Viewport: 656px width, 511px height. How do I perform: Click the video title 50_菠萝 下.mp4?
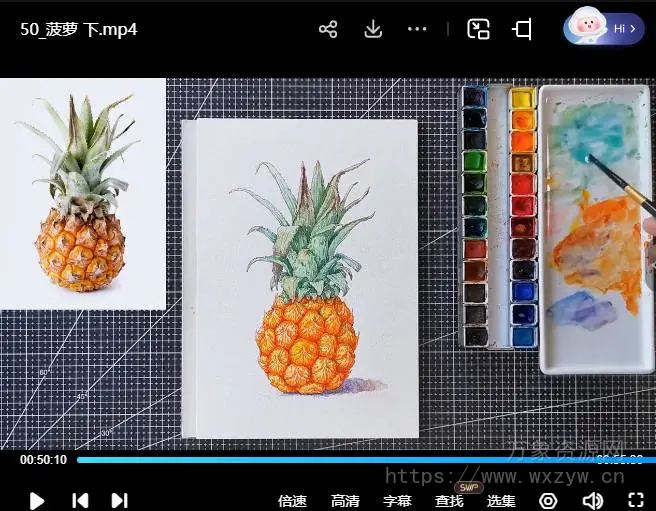pyautogui.click(x=79, y=29)
